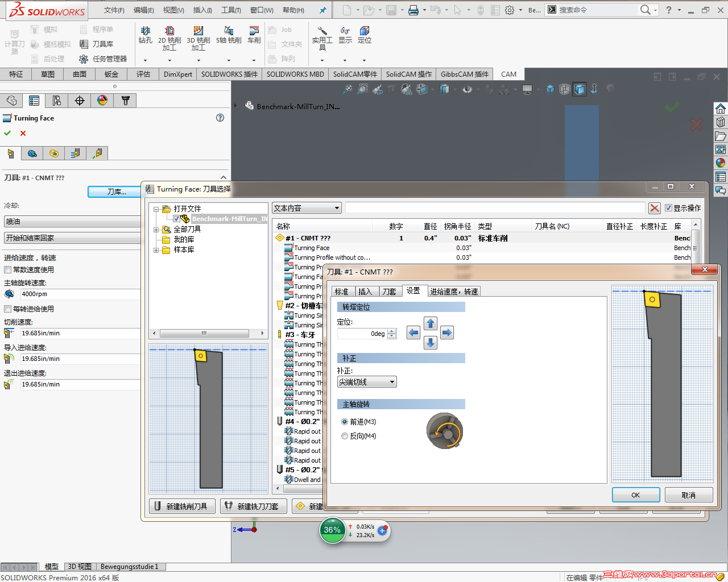The image size is (728, 582).
Task: Switch to the 刀套 tab in tool dialog
Action: click(x=390, y=292)
